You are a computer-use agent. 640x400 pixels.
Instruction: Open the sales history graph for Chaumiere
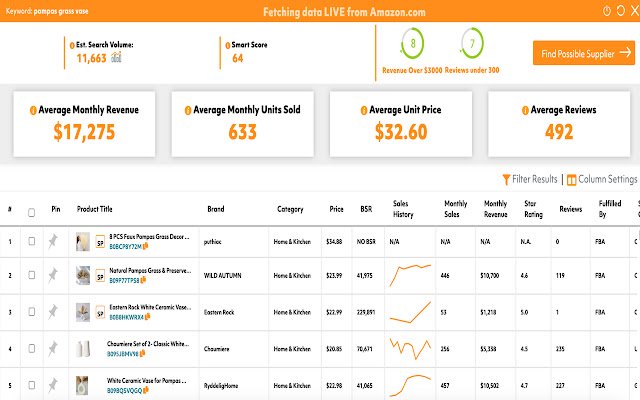(x=410, y=349)
